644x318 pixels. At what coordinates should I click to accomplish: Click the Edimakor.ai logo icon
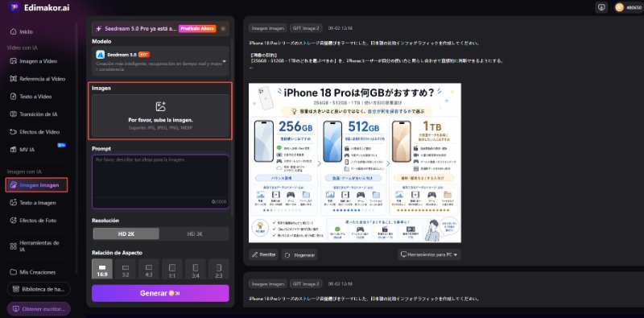(x=14, y=7)
